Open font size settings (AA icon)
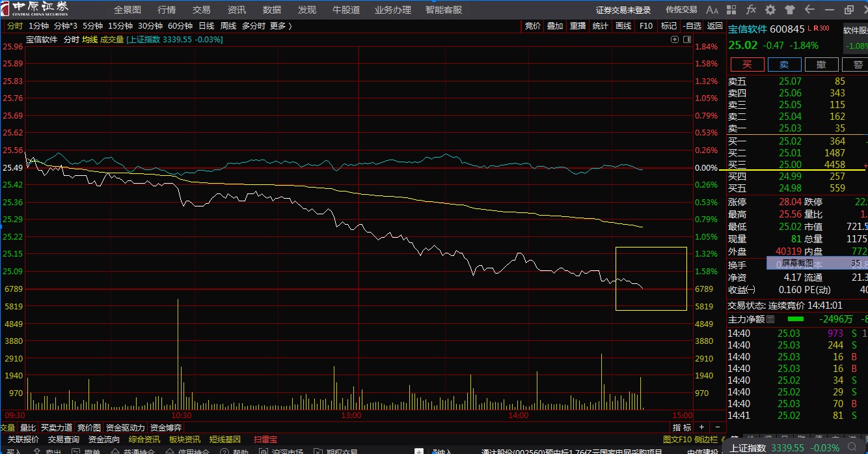The image size is (868, 454). click(712, 10)
